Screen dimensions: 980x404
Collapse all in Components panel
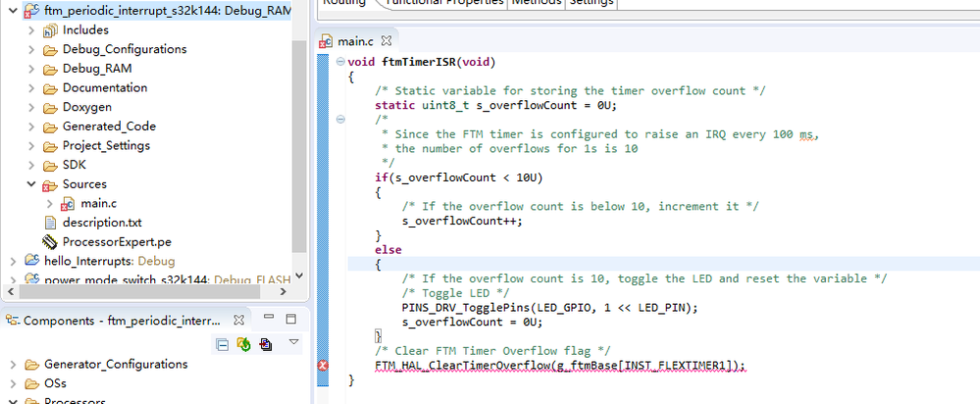(x=222, y=344)
